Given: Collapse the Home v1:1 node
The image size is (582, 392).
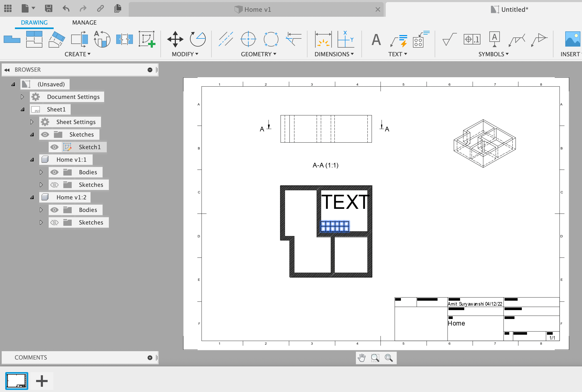Looking at the screenshot, I should (x=32, y=160).
